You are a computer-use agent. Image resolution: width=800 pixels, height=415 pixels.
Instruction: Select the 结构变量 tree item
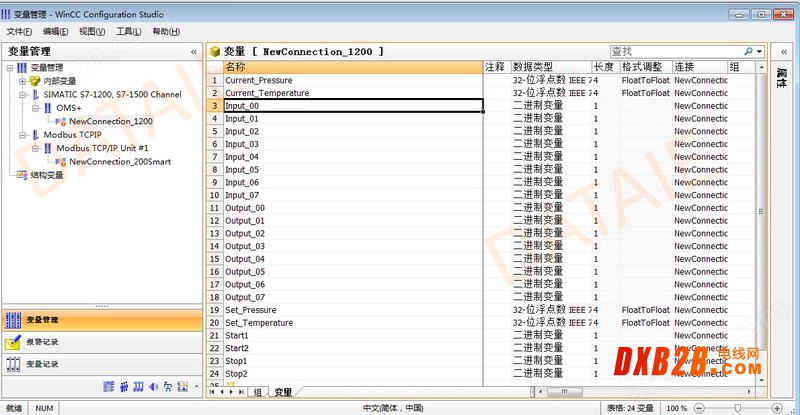point(46,175)
